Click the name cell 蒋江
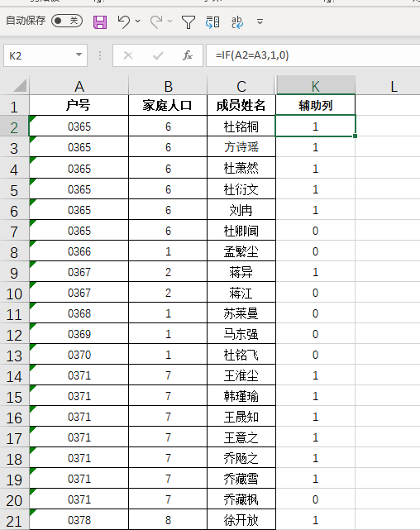The height and width of the screenshot is (530, 420). 241,293
